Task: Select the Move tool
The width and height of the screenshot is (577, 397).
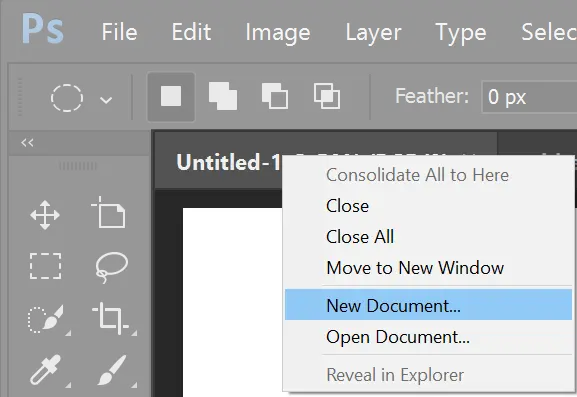Action: [x=45, y=215]
